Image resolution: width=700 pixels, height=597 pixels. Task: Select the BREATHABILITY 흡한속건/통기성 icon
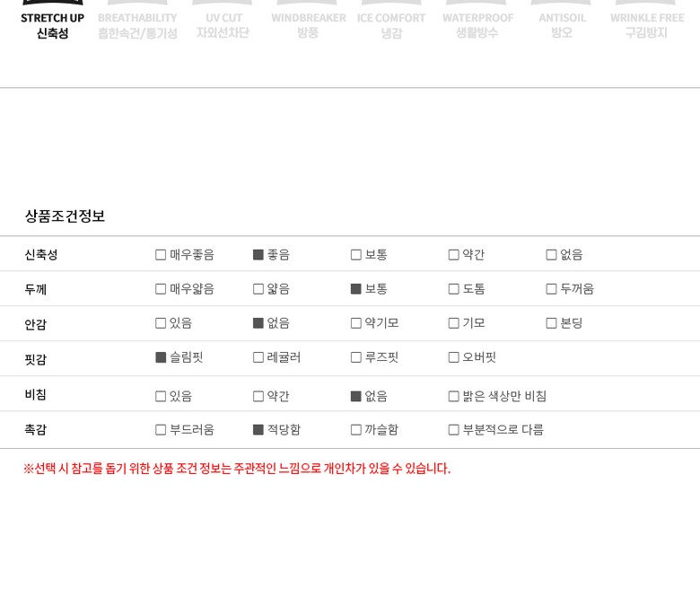(x=137, y=23)
